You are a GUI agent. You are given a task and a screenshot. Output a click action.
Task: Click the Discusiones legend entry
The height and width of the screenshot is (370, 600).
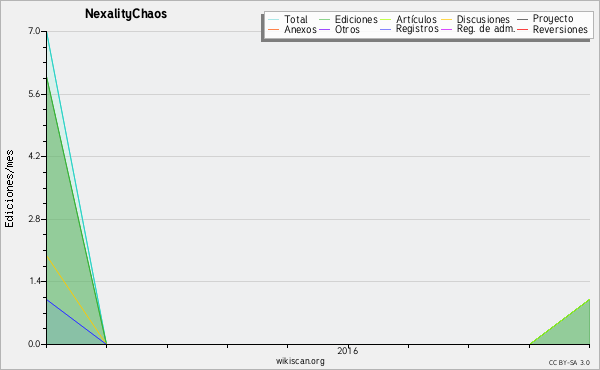tap(483, 19)
